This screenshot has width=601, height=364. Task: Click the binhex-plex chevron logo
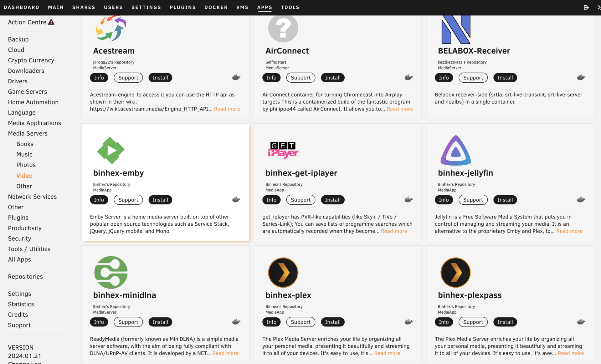283,273
